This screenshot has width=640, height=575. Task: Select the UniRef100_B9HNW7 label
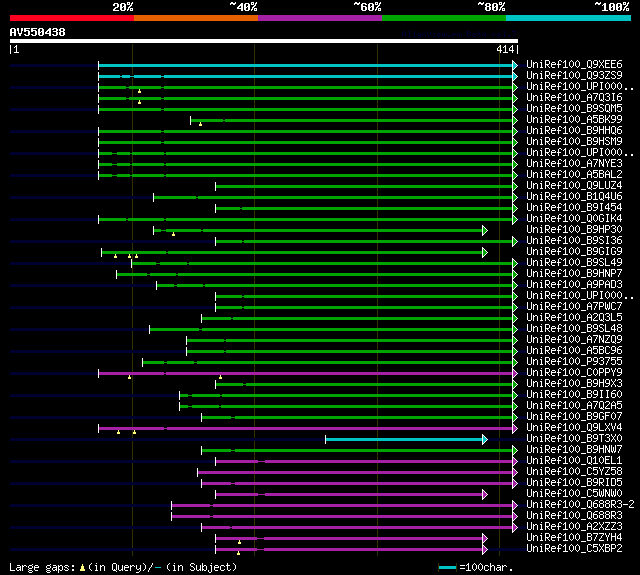(574, 450)
